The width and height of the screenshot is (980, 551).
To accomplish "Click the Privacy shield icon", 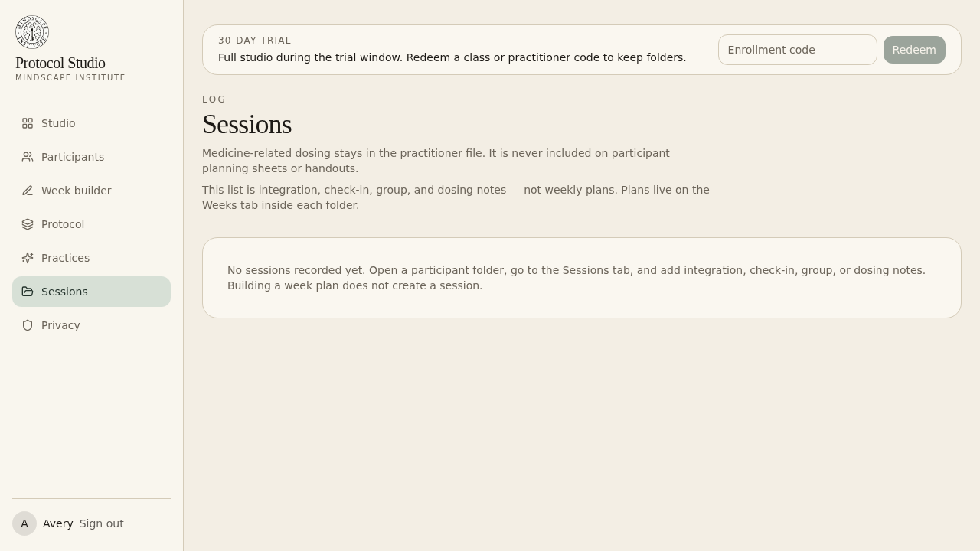I will coord(28,325).
